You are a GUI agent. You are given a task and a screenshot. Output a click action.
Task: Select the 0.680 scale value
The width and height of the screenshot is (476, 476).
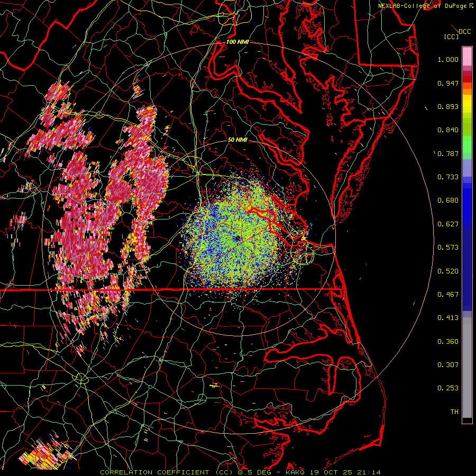coord(448,200)
